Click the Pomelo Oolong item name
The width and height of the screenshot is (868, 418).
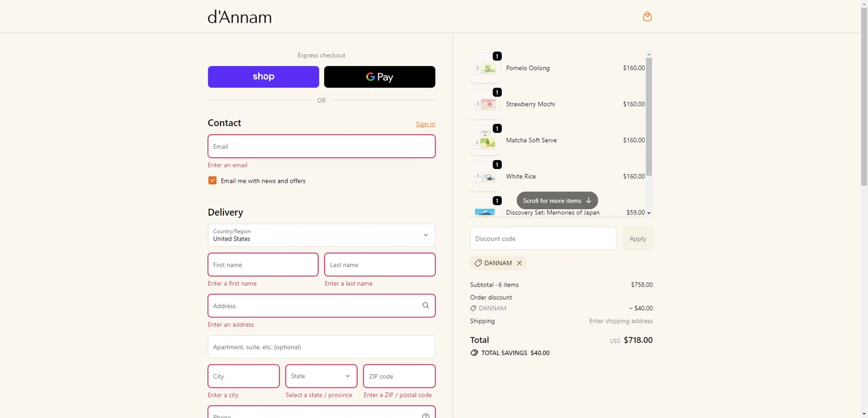click(x=528, y=68)
